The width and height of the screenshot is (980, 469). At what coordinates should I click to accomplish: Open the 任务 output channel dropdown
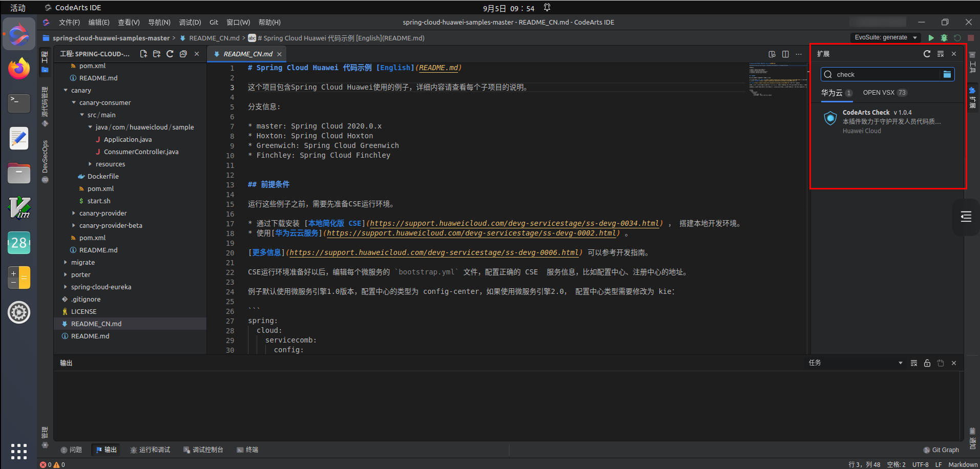[x=855, y=363]
